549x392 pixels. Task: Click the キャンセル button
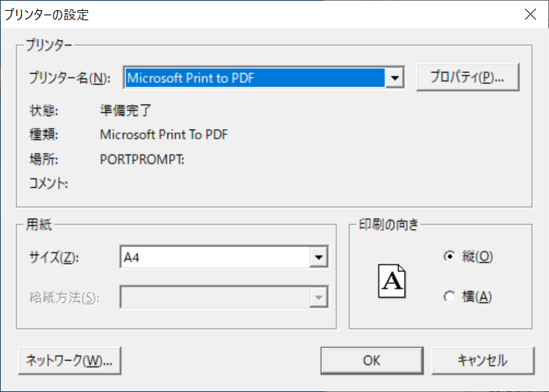pyautogui.click(x=483, y=361)
